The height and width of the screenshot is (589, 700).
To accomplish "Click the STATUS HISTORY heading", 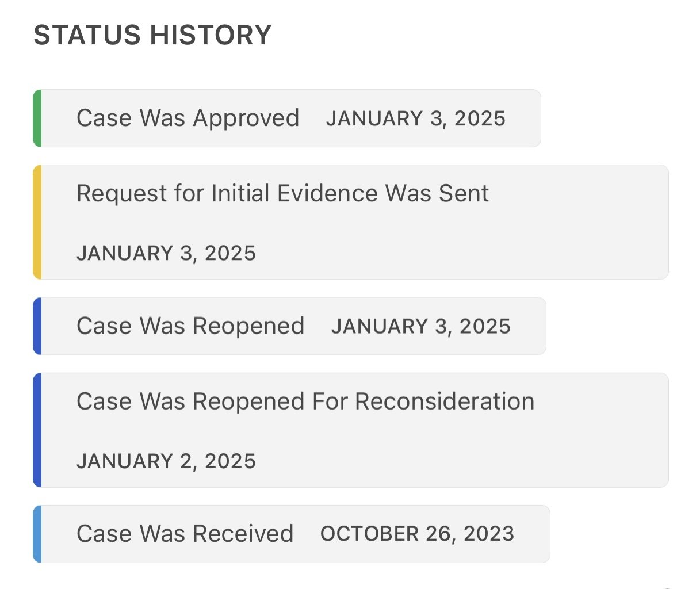I will 152,35.
